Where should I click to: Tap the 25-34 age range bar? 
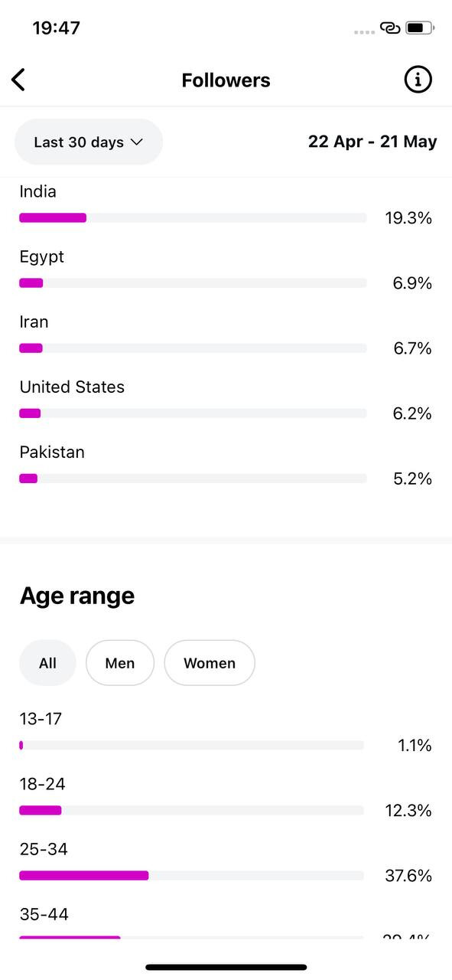coord(191,875)
